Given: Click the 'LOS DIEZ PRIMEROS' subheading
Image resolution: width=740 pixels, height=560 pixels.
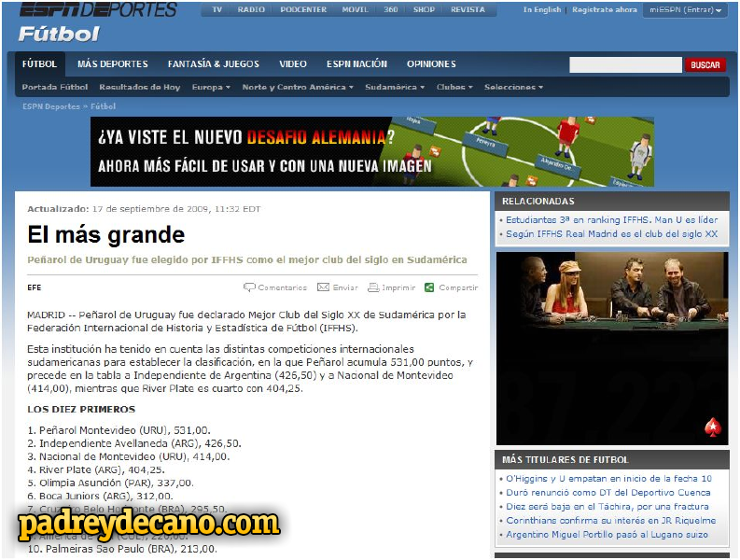Looking at the screenshot, I should pos(81,410).
